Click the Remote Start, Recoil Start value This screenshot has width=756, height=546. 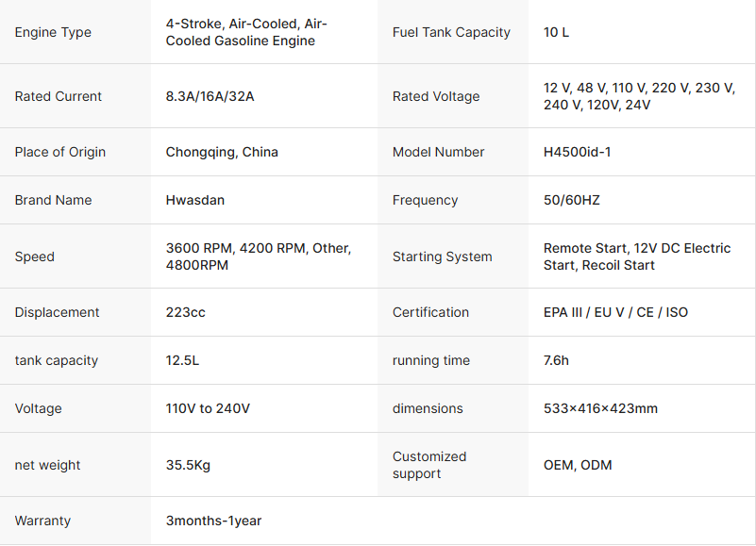coord(637,256)
